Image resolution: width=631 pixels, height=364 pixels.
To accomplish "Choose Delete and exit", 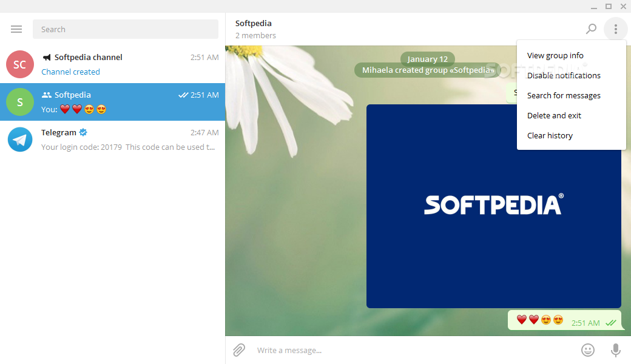I will click(571, 116).
